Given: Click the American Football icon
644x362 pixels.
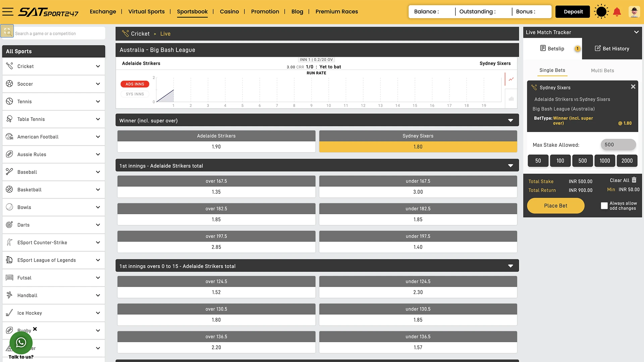Looking at the screenshot, I should [x=9, y=136].
